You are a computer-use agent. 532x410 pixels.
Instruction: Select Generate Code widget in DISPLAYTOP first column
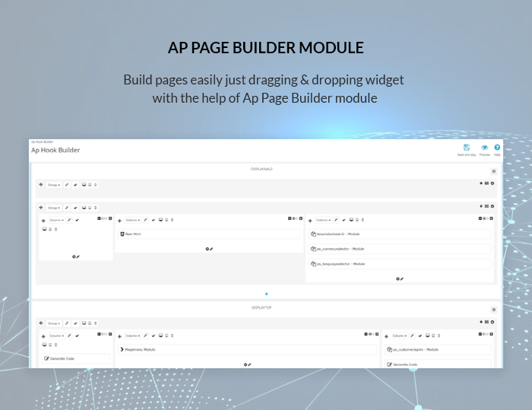click(x=76, y=359)
